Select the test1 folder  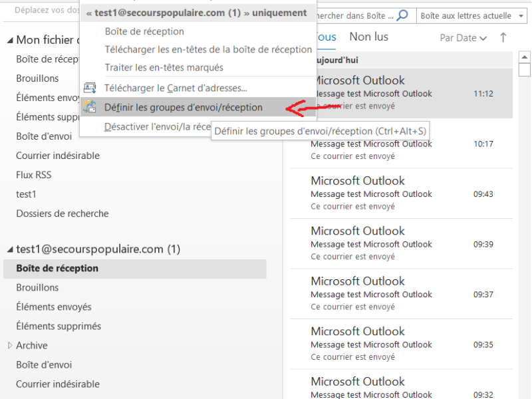26,194
